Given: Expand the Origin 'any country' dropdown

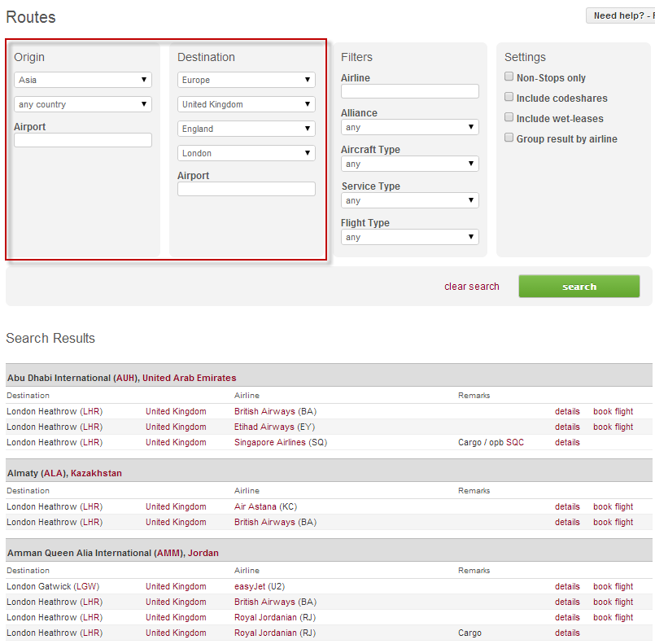Looking at the screenshot, I should click(x=83, y=104).
